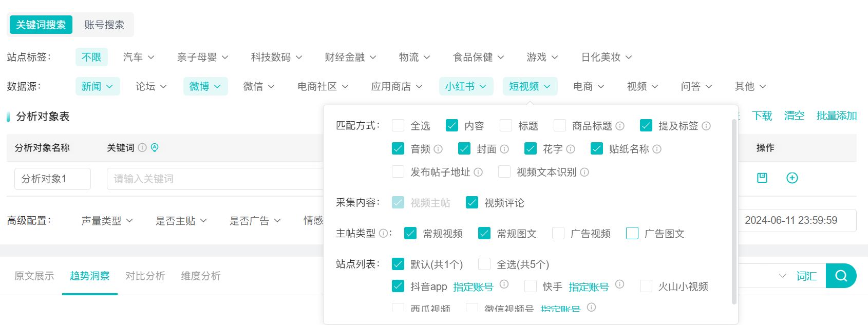Switch to the 账号搜索 tab
Viewport: 868px width, 325px height.
click(104, 25)
